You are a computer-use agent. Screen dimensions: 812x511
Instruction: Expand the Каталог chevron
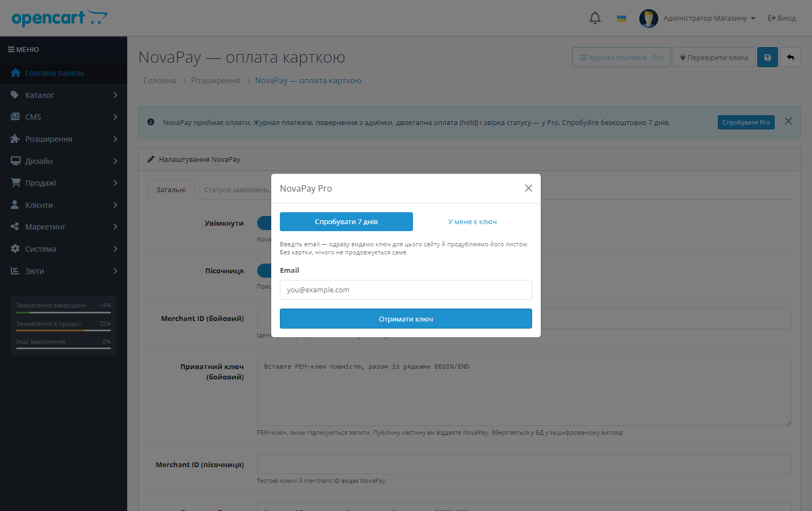click(x=115, y=95)
